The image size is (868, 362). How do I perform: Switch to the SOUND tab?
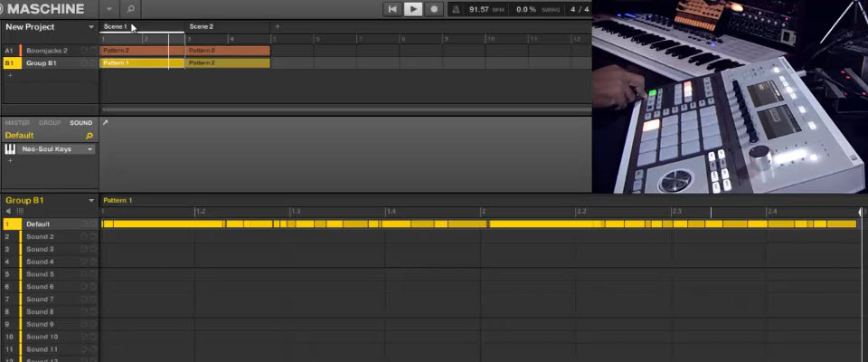click(x=80, y=122)
